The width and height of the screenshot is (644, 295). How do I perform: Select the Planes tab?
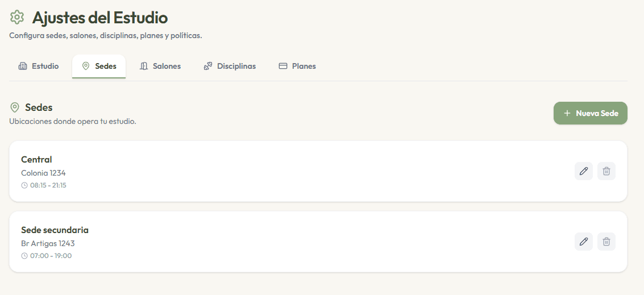click(x=297, y=66)
